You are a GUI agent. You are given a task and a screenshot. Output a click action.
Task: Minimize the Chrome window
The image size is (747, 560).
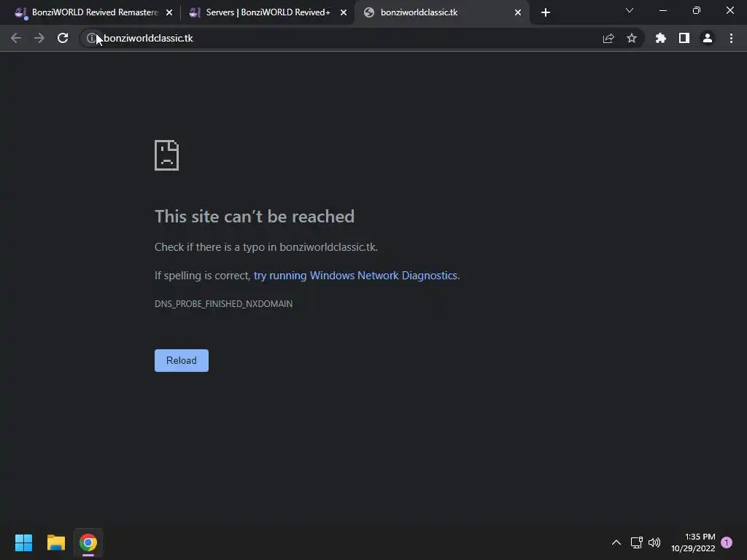(662, 10)
